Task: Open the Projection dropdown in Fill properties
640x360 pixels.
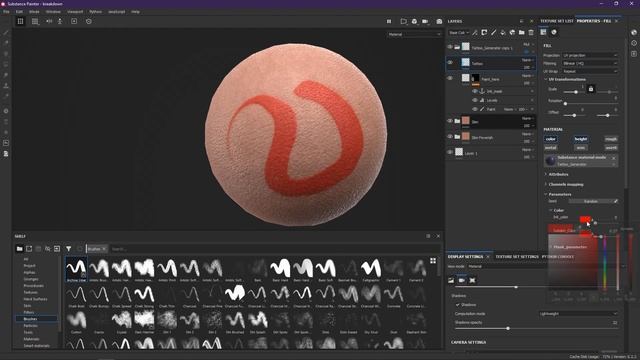Action: (x=590, y=56)
